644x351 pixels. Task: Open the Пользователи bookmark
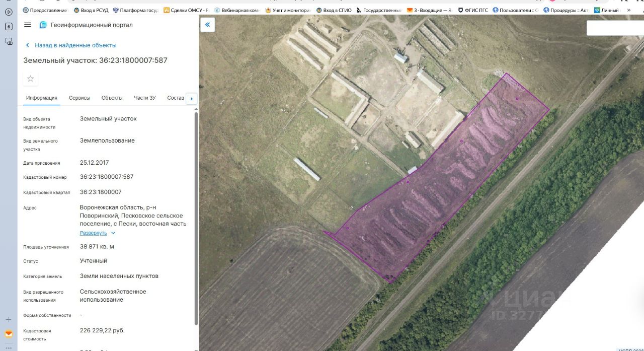click(x=516, y=10)
